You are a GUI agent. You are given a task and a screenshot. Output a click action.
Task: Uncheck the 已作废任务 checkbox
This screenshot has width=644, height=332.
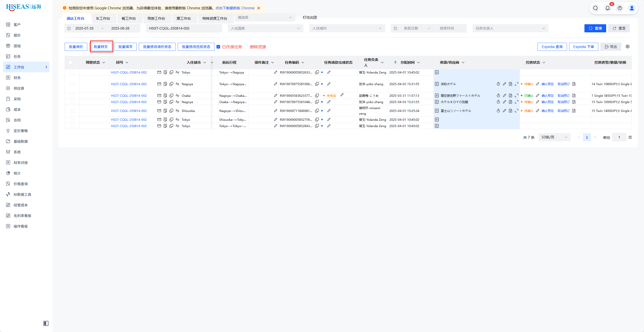218,47
